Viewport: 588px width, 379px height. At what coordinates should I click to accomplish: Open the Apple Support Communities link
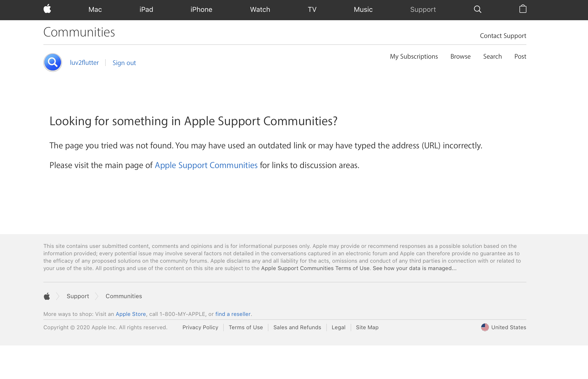pyautogui.click(x=206, y=165)
